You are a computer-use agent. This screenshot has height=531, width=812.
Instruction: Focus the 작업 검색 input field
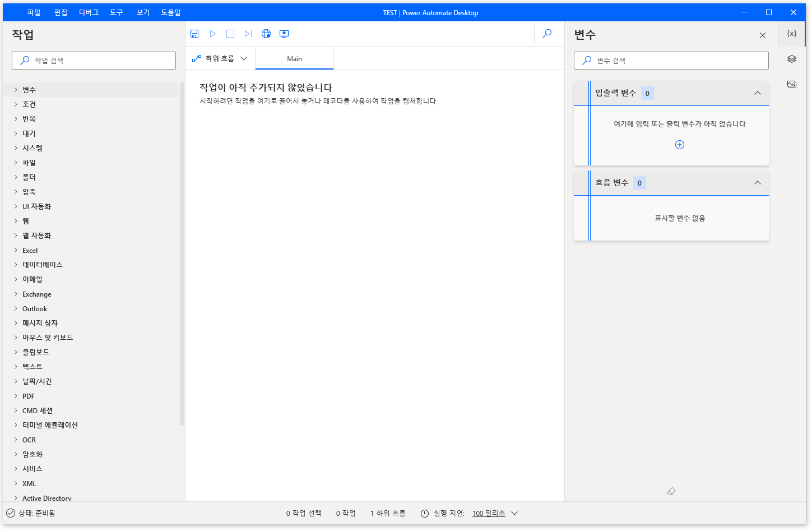tap(94, 61)
